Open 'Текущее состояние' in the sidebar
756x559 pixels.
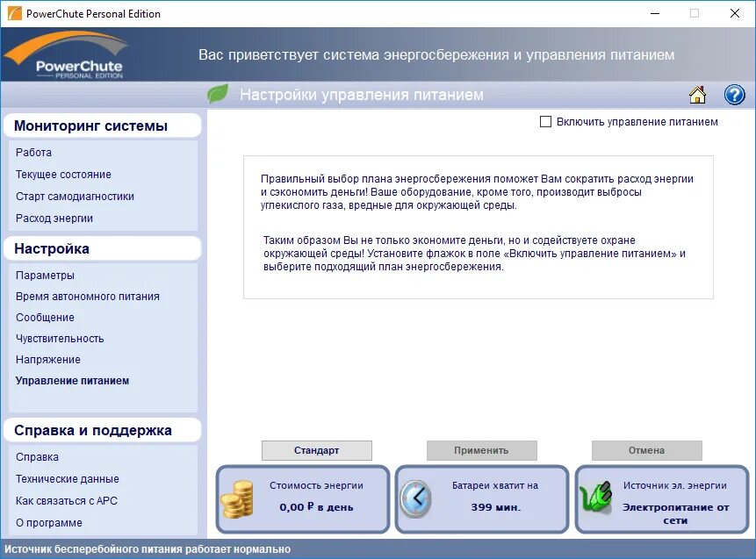click(63, 175)
